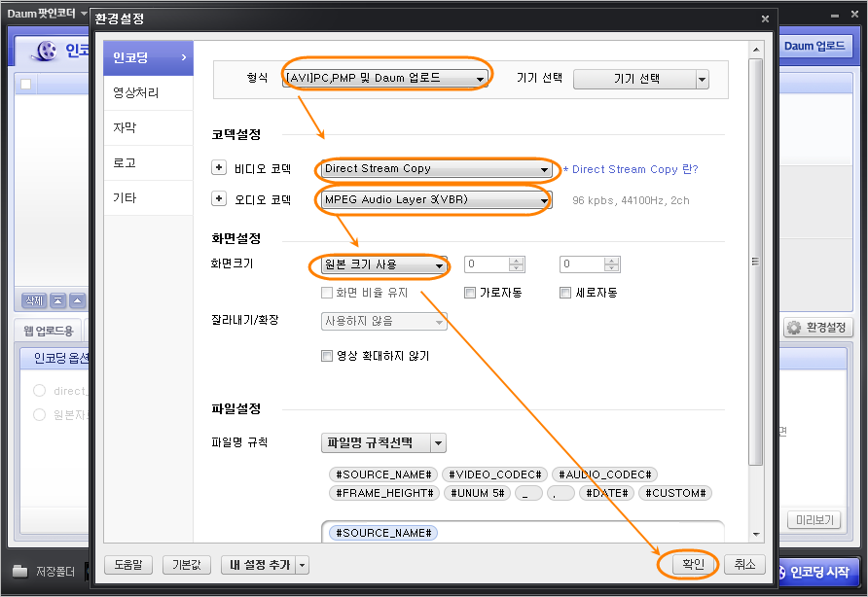Switch to the 영상처리 settings tab
Image resolution: width=868 pixels, height=597 pixels.
[x=148, y=92]
